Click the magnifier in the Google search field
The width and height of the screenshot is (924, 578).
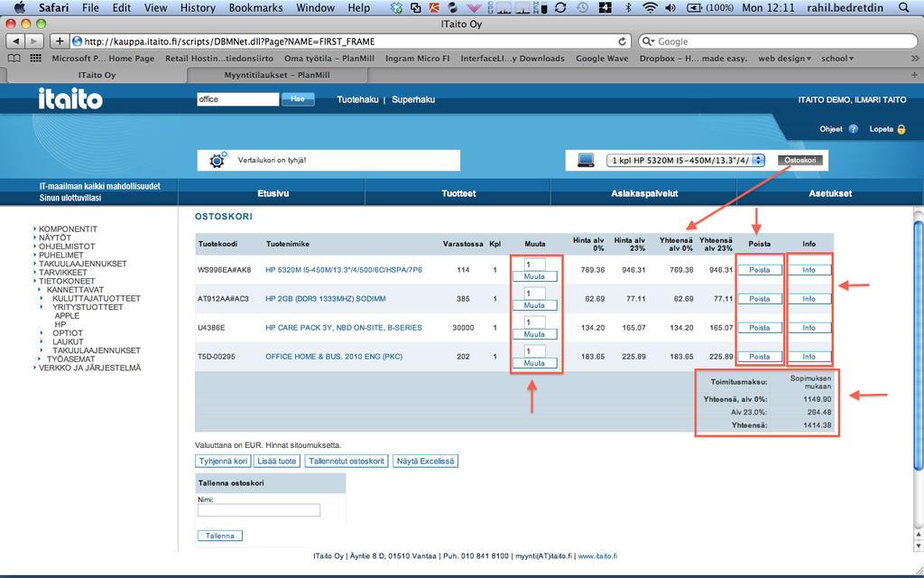tap(649, 42)
